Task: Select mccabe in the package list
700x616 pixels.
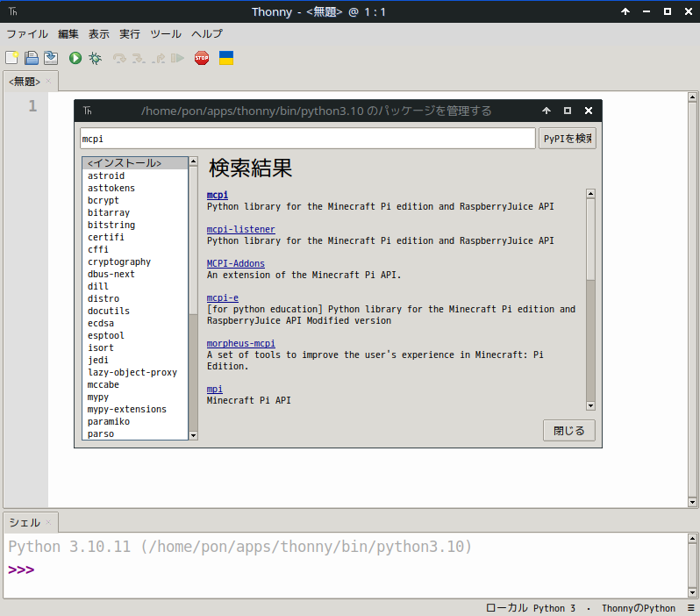Action: [x=135, y=384]
